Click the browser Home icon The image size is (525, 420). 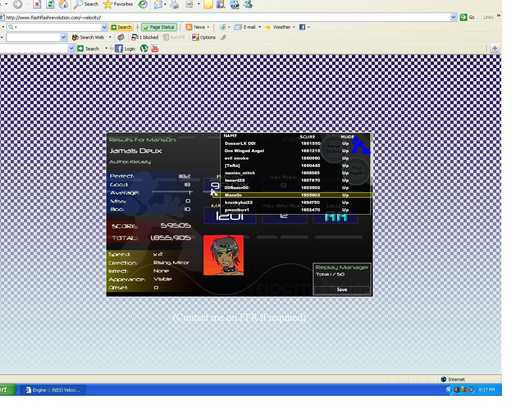click(63, 5)
